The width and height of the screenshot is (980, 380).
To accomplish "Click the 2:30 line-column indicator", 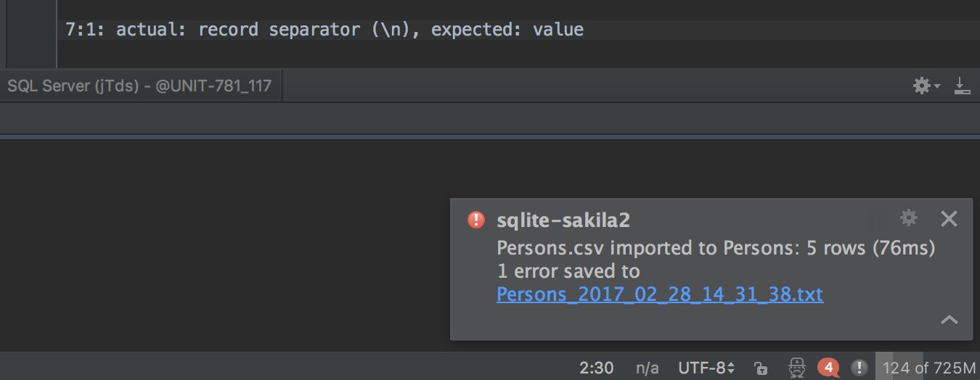I will [597, 368].
